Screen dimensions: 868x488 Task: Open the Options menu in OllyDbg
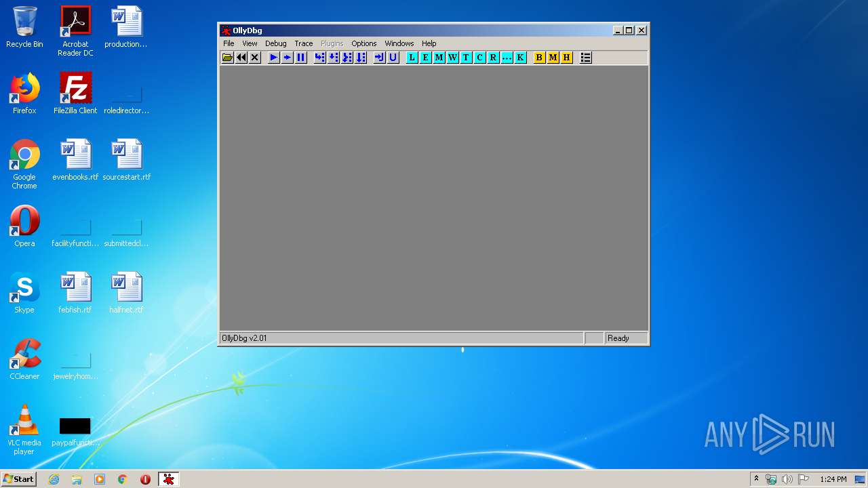[x=363, y=43]
